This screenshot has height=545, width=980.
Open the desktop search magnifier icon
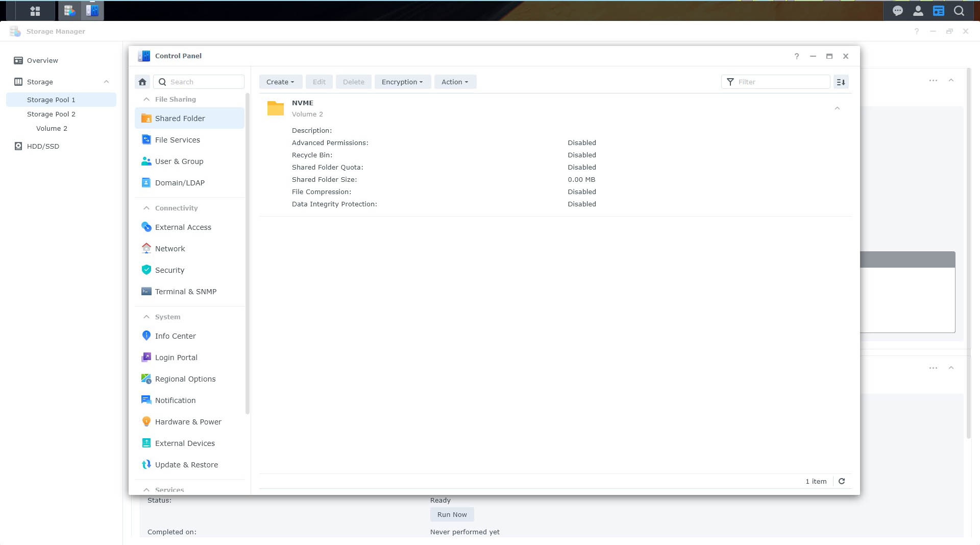[x=959, y=11]
